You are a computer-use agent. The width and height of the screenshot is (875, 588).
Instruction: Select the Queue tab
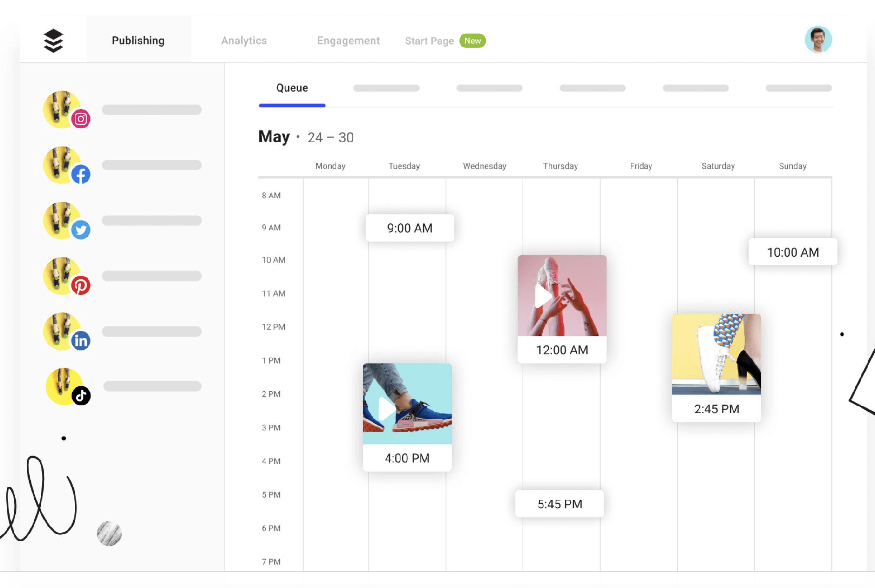click(x=292, y=88)
